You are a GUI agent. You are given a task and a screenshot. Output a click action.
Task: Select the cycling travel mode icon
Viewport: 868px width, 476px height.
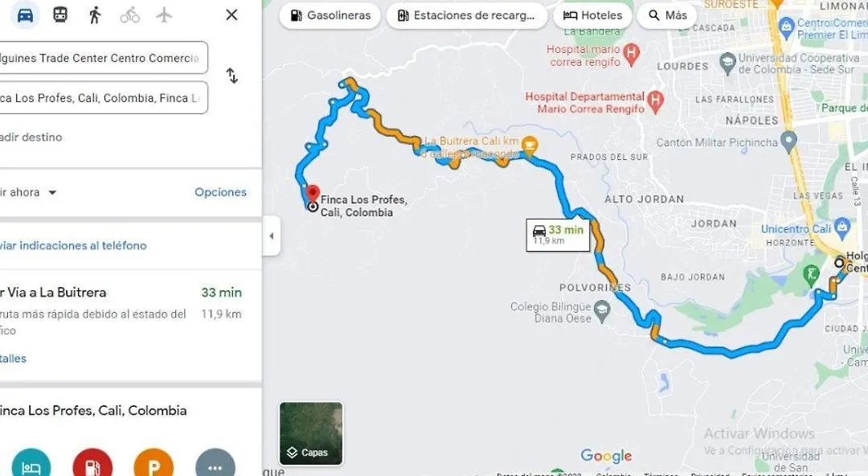pyautogui.click(x=129, y=15)
